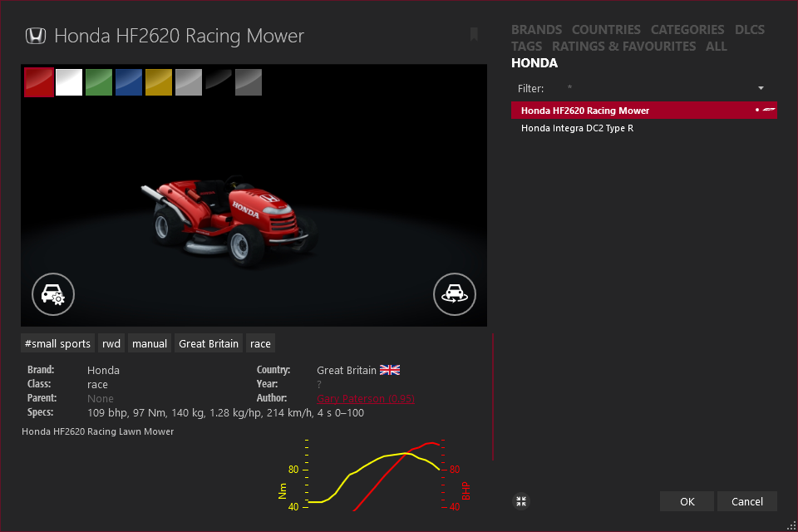Select Honda HF2620 Racing Mower in list
The image size is (798, 532).
[643, 111]
